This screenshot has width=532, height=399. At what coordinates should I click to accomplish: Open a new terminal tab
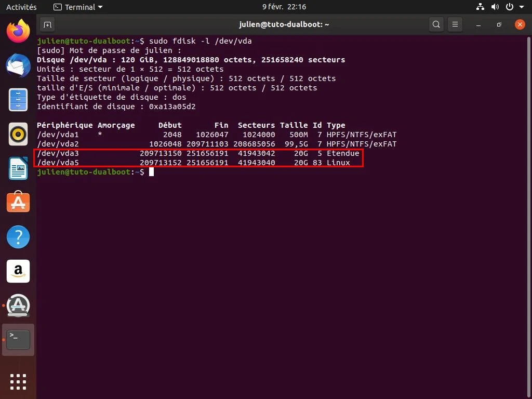47,24
